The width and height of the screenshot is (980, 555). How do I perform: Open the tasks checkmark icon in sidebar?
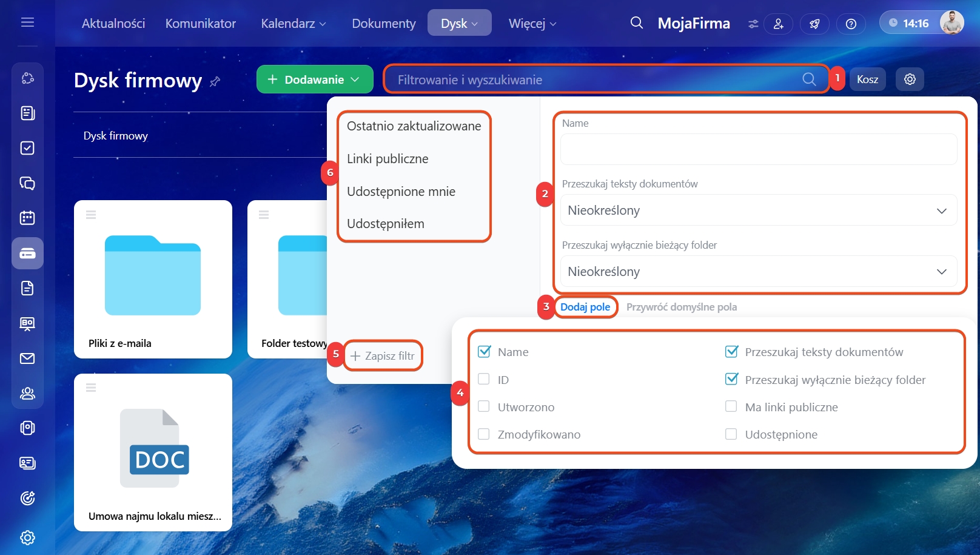(x=27, y=148)
